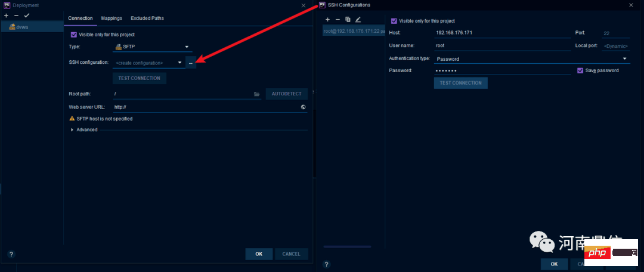Click the Host field
This screenshot has height=272, width=644.
502,33
